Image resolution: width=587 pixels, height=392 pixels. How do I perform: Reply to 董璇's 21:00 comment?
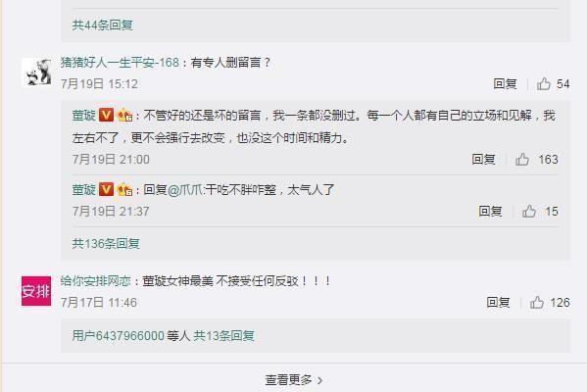[483, 159]
